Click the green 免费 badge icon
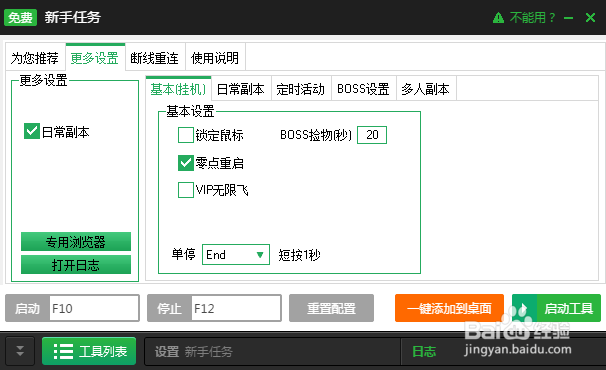This screenshot has width=606, height=370. [x=20, y=17]
